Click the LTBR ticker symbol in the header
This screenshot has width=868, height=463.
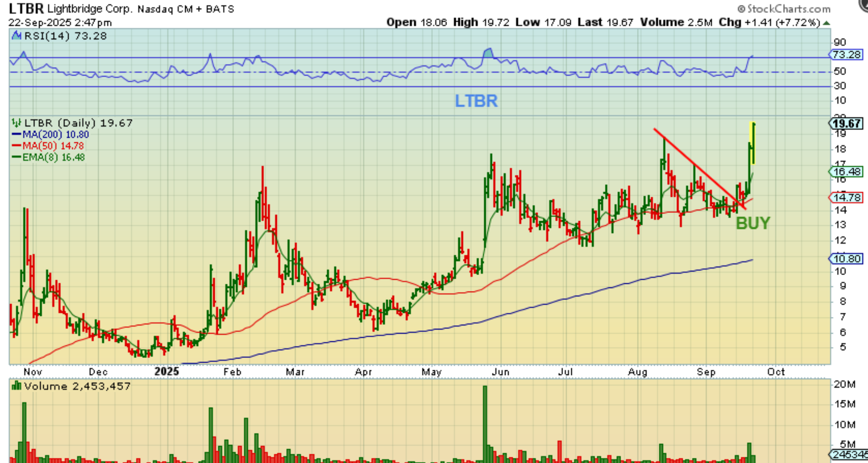26,9
